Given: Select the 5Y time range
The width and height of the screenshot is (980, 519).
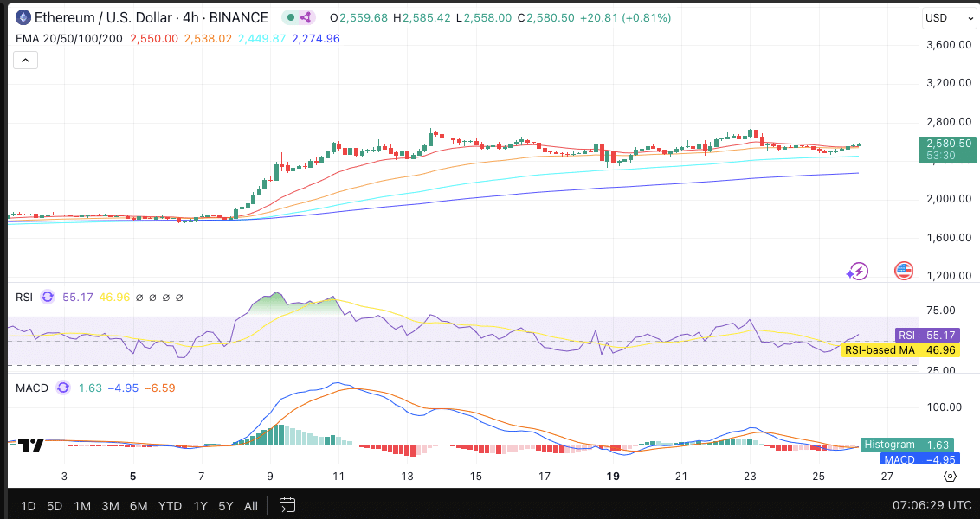Looking at the screenshot, I should [226, 506].
